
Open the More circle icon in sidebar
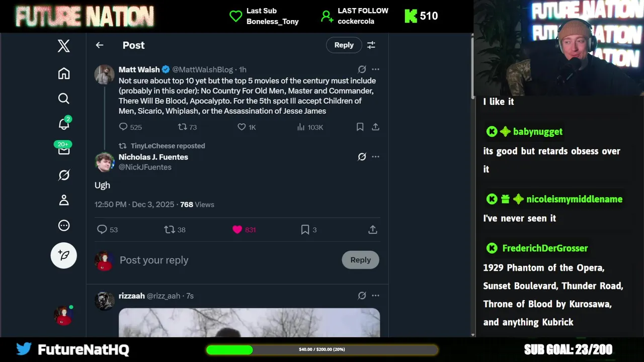point(63,226)
